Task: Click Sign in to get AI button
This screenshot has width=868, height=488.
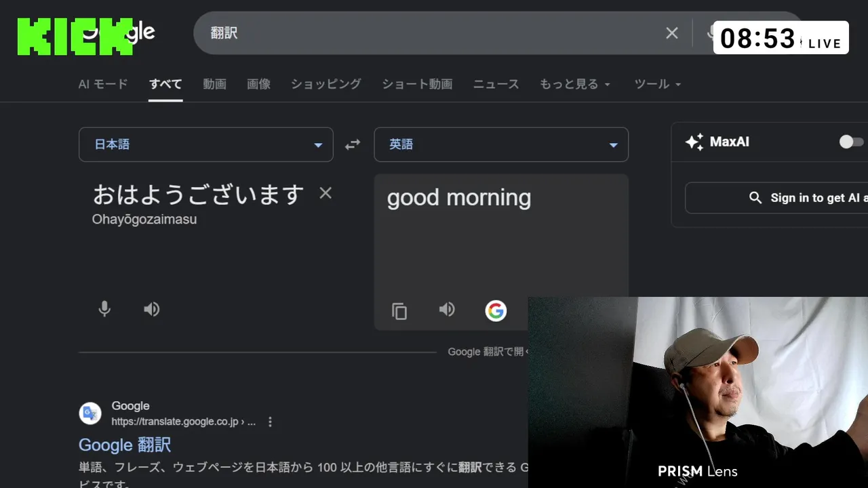Action: tap(776, 198)
